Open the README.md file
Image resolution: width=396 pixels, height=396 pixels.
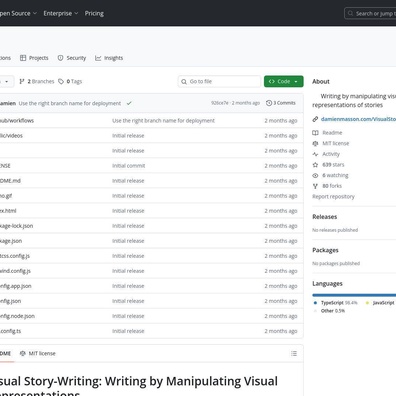(10, 181)
